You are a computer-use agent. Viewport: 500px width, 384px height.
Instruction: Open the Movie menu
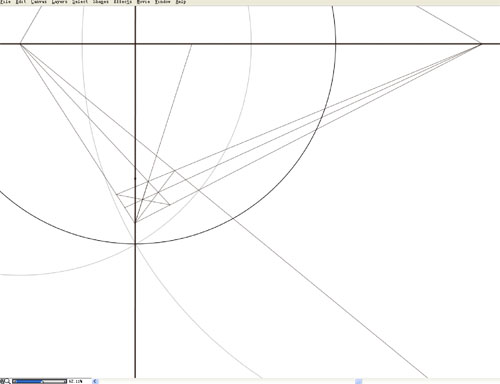pos(143,2)
